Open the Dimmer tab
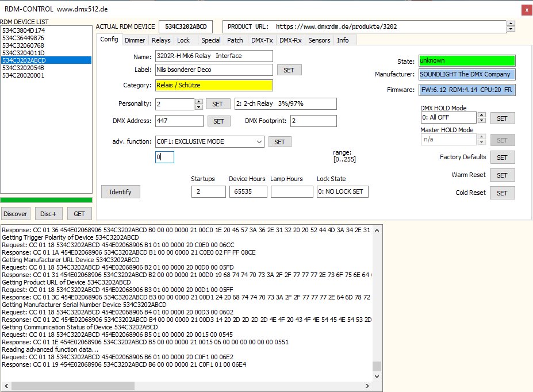The height and width of the screenshot is (392, 533). coord(135,40)
